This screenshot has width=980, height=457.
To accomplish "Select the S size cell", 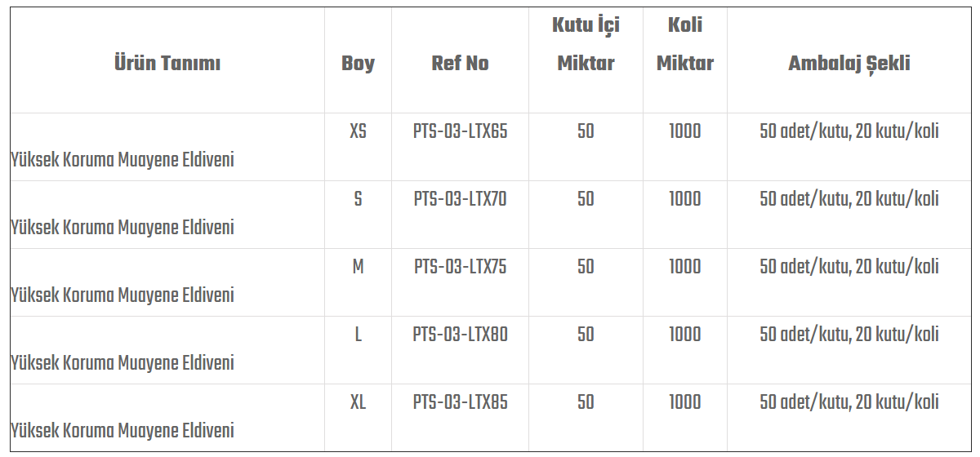I will tap(358, 199).
